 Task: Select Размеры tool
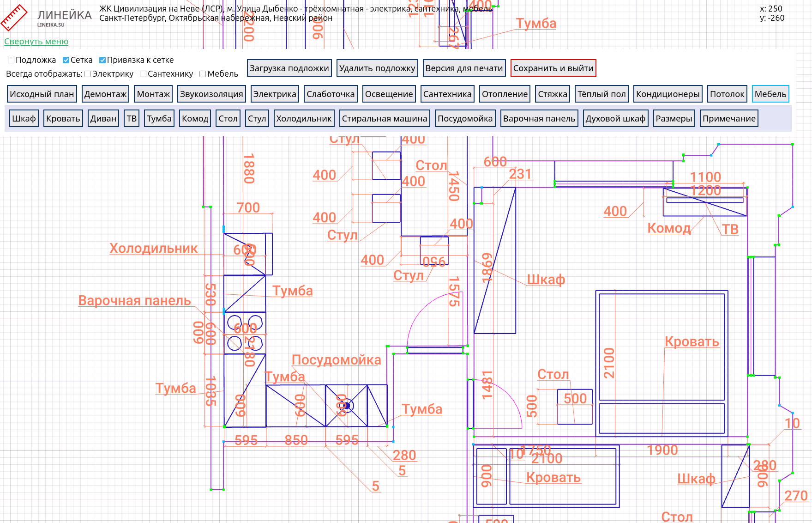[674, 118]
